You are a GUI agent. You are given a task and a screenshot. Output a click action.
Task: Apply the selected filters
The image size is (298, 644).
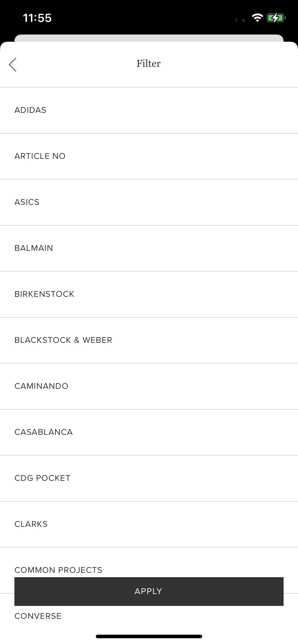click(149, 592)
